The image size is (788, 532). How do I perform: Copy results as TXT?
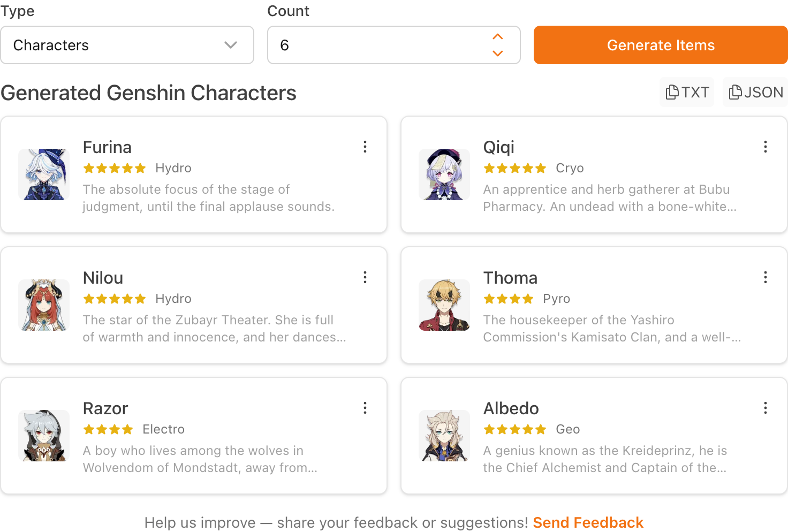[687, 92]
